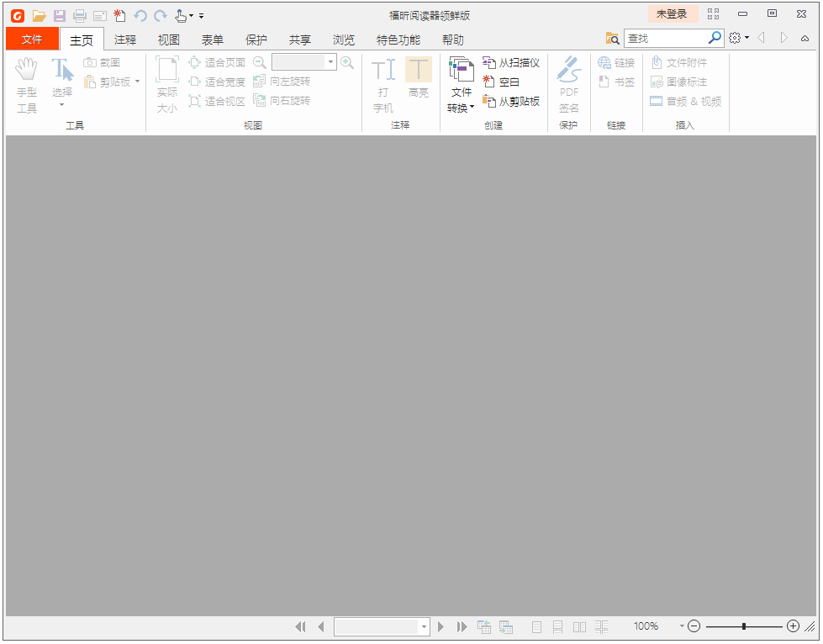This screenshot has height=644, width=823.
Task: Open the 文件 (File) menu
Action: (x=32, y=39)
